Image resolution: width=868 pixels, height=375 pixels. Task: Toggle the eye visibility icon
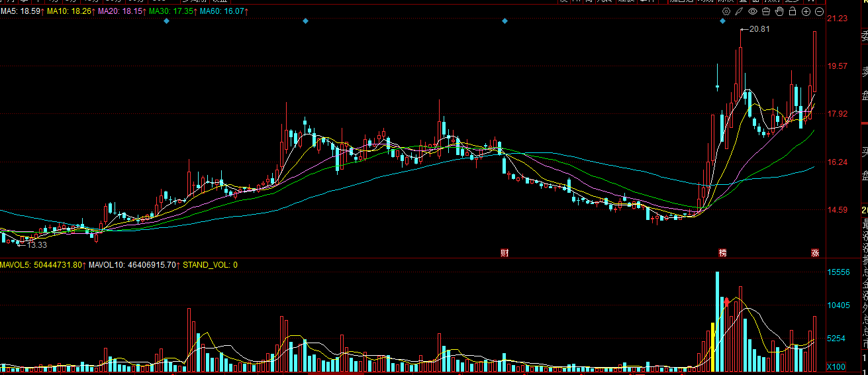(753, 11)
